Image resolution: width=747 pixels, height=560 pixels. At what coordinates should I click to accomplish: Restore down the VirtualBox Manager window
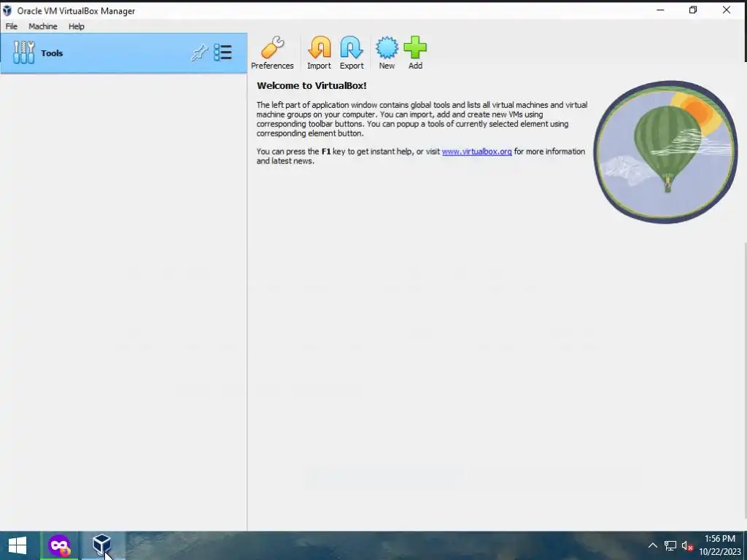693,10
